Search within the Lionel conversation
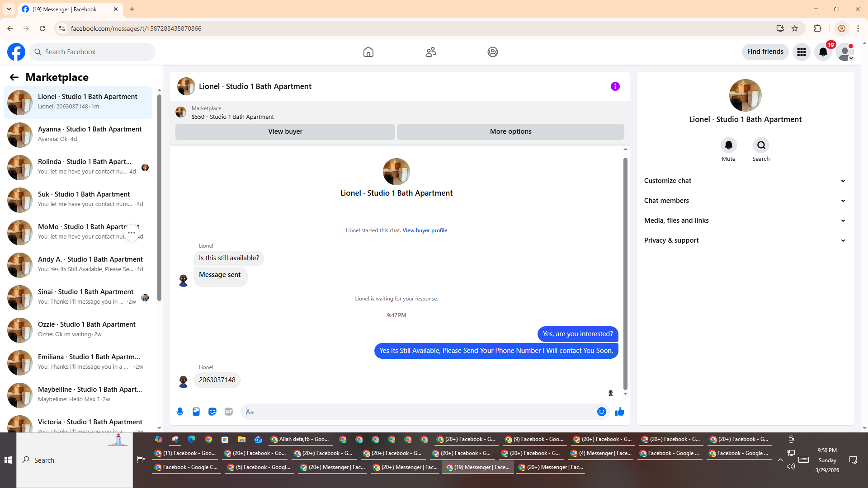 761,145
